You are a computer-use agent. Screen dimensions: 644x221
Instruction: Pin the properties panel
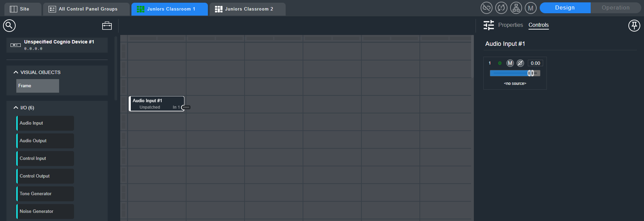[x=634, y=25]
